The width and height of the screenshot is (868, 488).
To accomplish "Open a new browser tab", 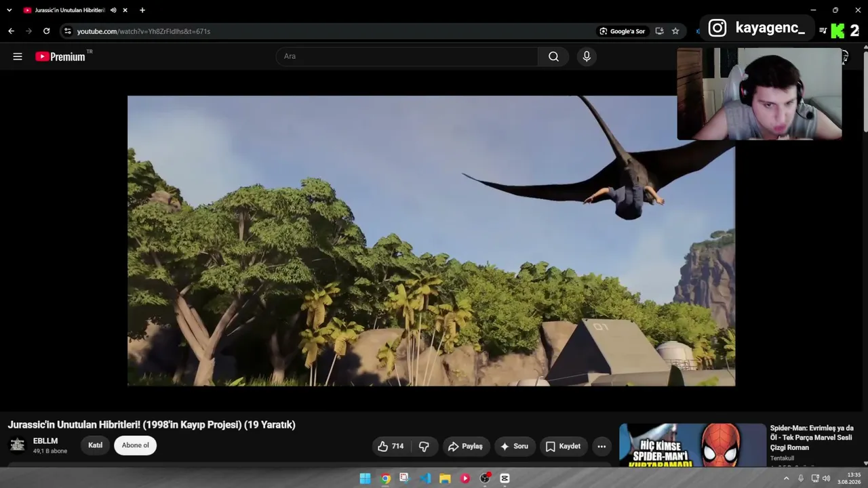I will (x=142, y=10).
